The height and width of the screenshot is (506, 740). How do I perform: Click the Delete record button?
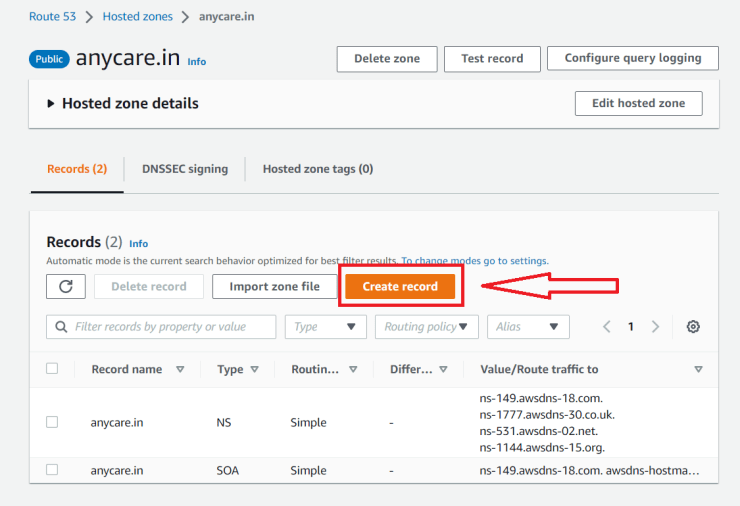(x=149, y=287)
